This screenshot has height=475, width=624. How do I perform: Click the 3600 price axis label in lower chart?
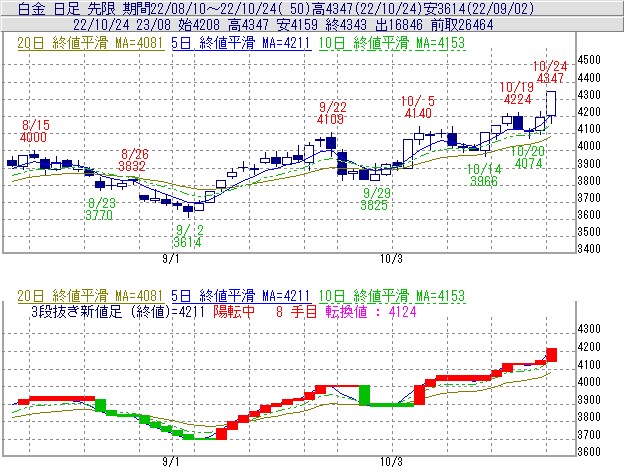point(589,452)
